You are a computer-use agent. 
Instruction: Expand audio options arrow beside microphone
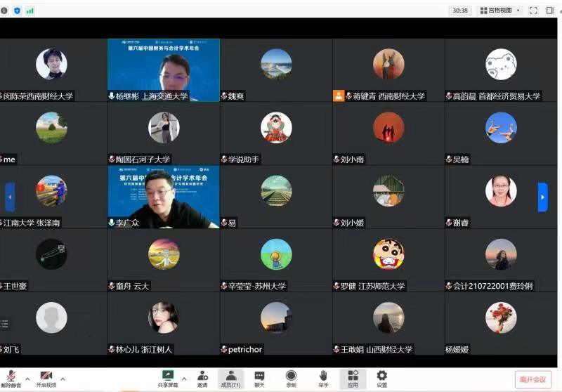pyautogui.click(x=28, y=378)
